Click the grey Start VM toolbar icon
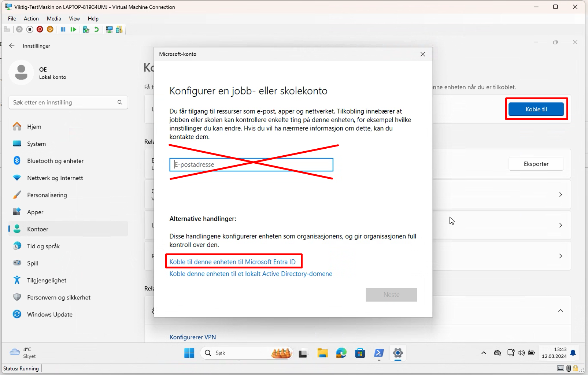The width and height of the screenshot is (588, 375). (19, 30)
